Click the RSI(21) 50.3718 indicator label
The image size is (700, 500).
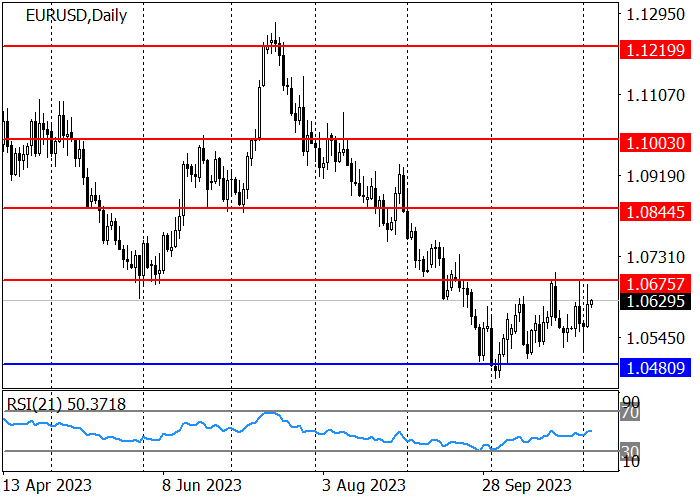pos(66,404)
